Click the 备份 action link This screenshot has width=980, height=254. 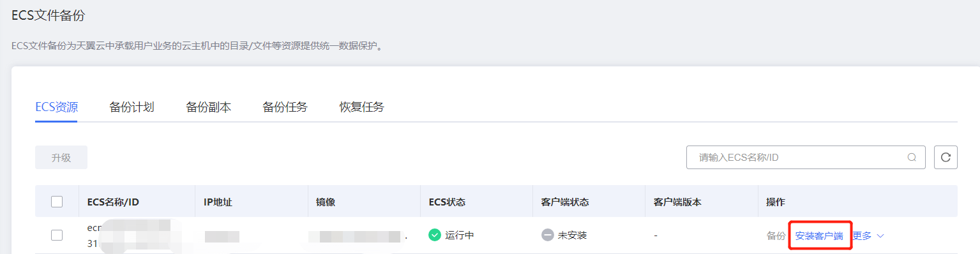coord(776,235)
